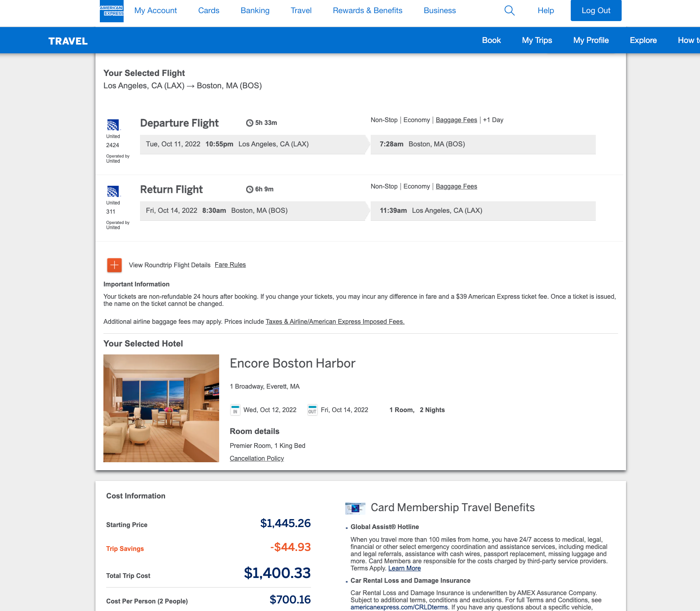View departure flight Baggage Fees
700x611 pixels.
[x=456, y=120]
